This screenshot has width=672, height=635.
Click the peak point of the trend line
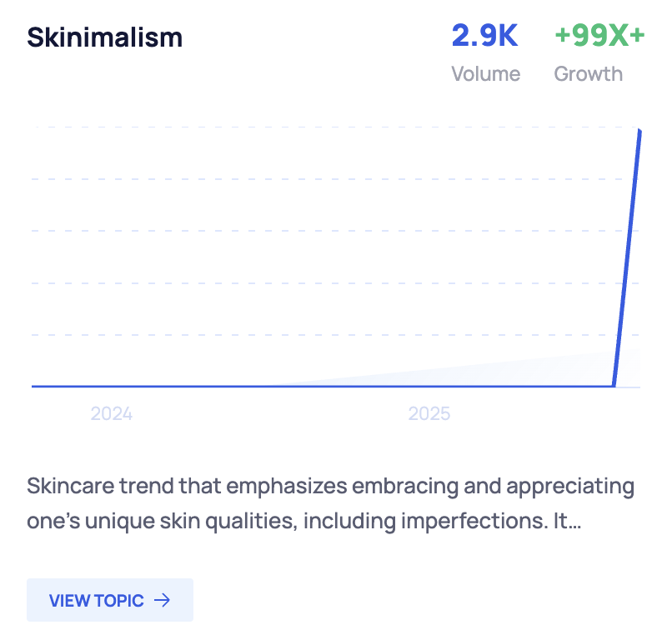639,131
